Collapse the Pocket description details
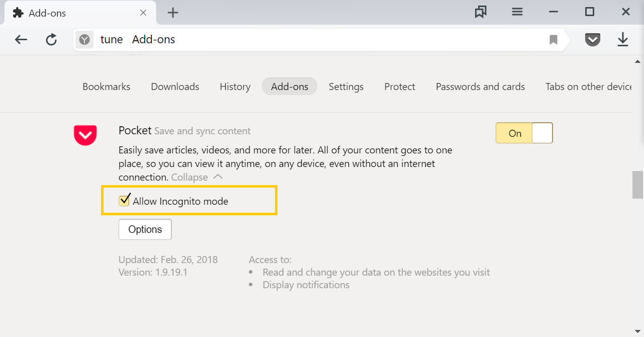Viewport: 644px width, 337px height. pyautogui.click(x=197, y=177)
